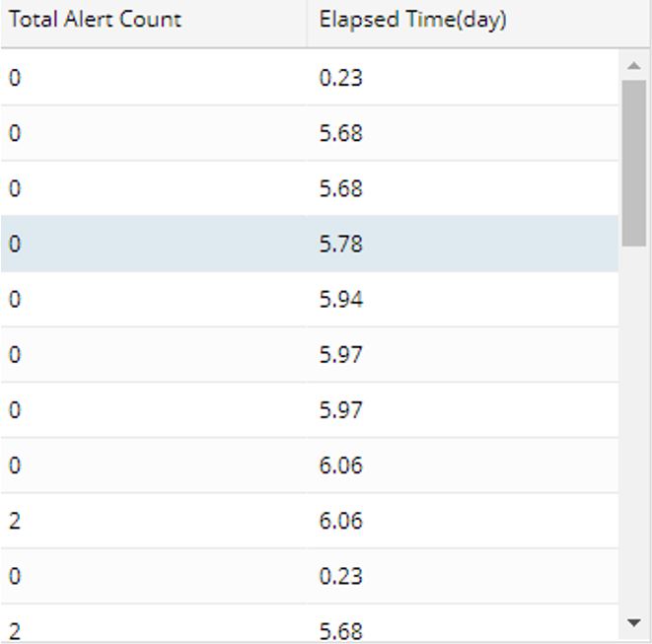Screen dimensions: 652x644
Task: Sort by Total Alert Count column header
Action: [96, 20]
